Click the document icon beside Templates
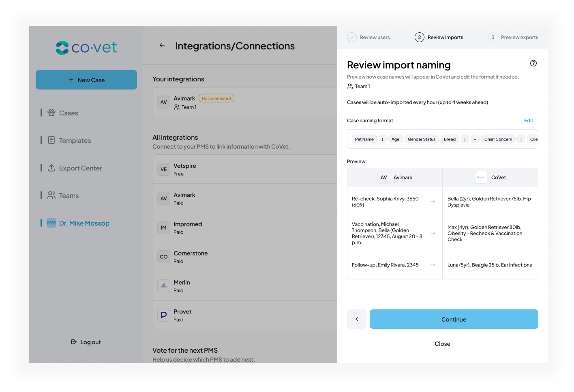574x392 pixels. tap(51, 140)
